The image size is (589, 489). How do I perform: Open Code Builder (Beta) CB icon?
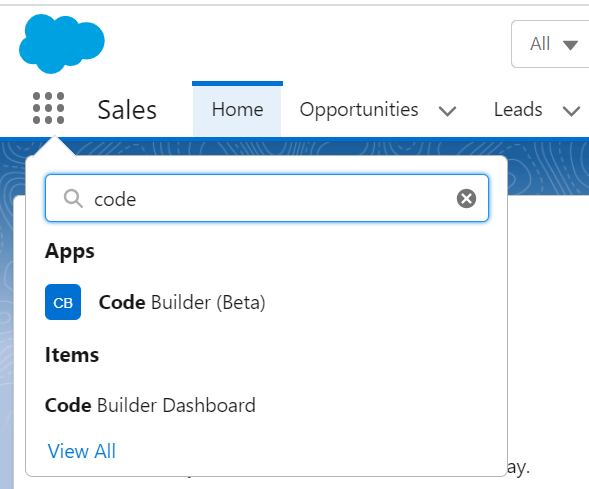pyautogui.click(x=63, y=302)
